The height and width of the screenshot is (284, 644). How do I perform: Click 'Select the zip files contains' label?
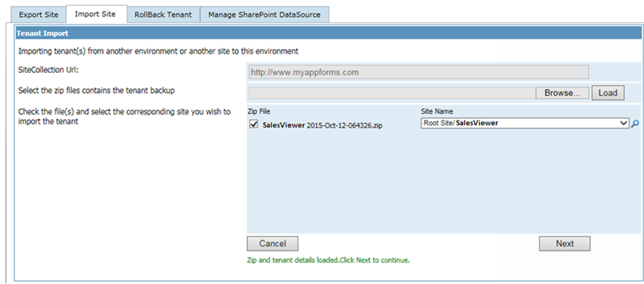tap(97, 91)
